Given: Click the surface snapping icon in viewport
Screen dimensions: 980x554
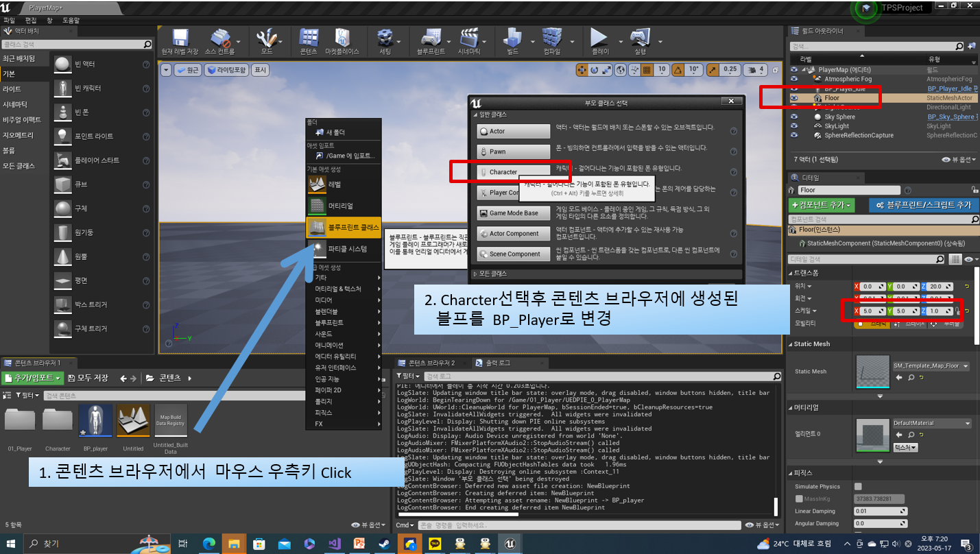Looking at the screenshot, I should pyautogui.click(x=634, y=70).
